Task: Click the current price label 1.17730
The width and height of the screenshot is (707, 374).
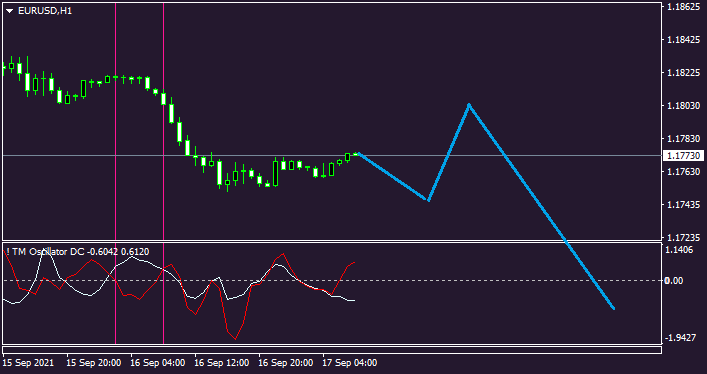Action: (684, 156)
